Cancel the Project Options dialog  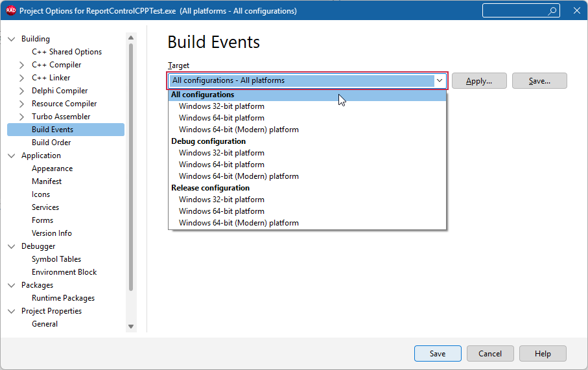[489, 354]
